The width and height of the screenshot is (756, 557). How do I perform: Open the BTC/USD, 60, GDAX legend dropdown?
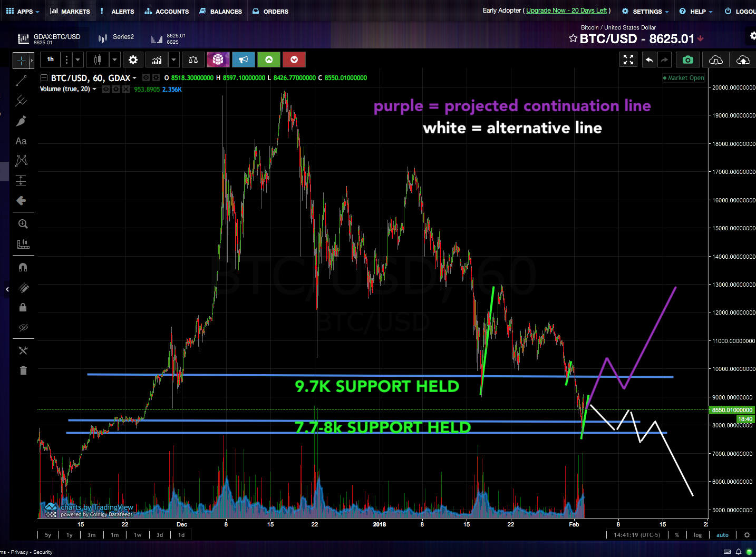tap(134, 78)
